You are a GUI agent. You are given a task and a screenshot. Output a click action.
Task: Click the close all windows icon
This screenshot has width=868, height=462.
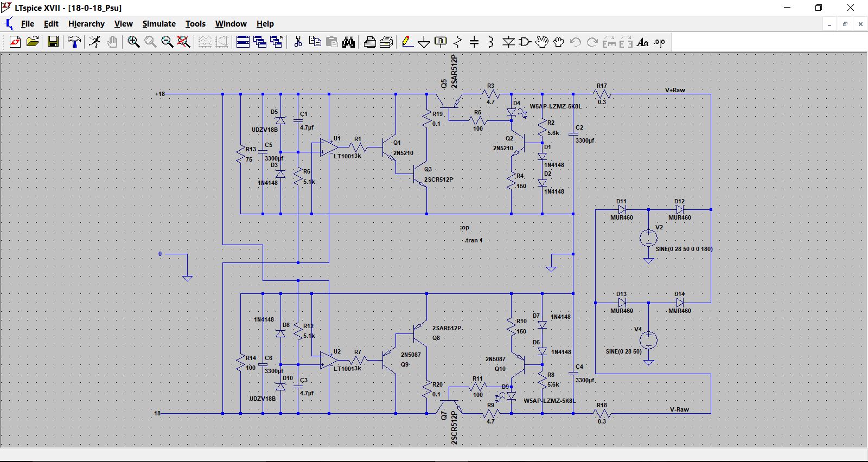277,42
